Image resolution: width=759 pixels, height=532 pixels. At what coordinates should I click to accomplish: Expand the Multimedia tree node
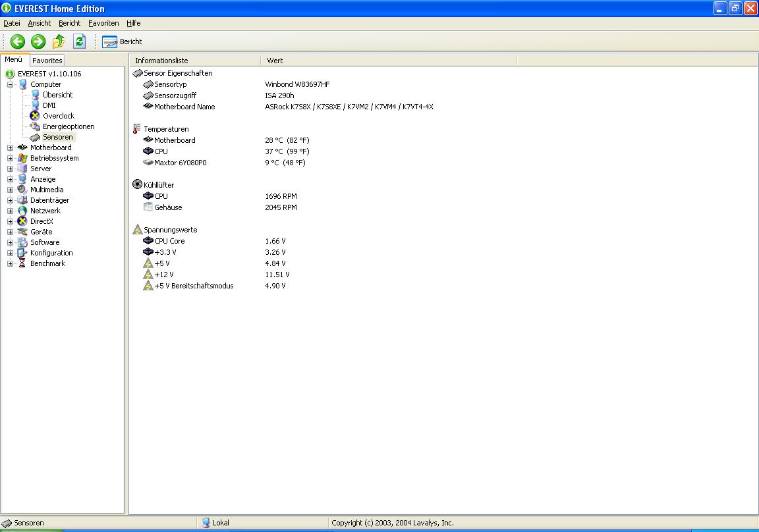[x=10, y=190]
